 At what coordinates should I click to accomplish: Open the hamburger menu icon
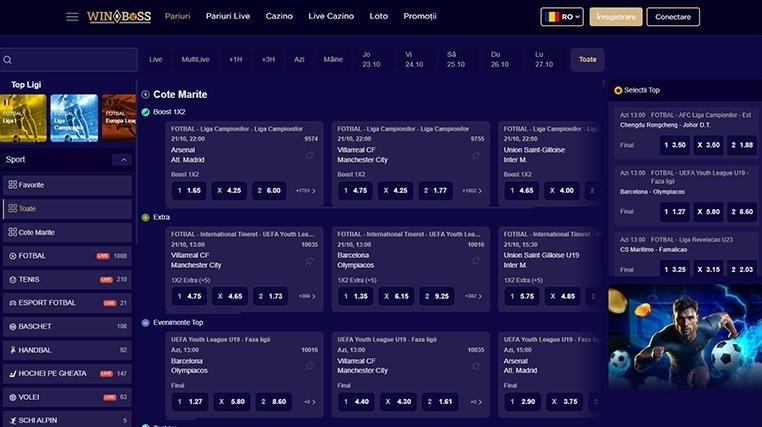pos(72,17)
